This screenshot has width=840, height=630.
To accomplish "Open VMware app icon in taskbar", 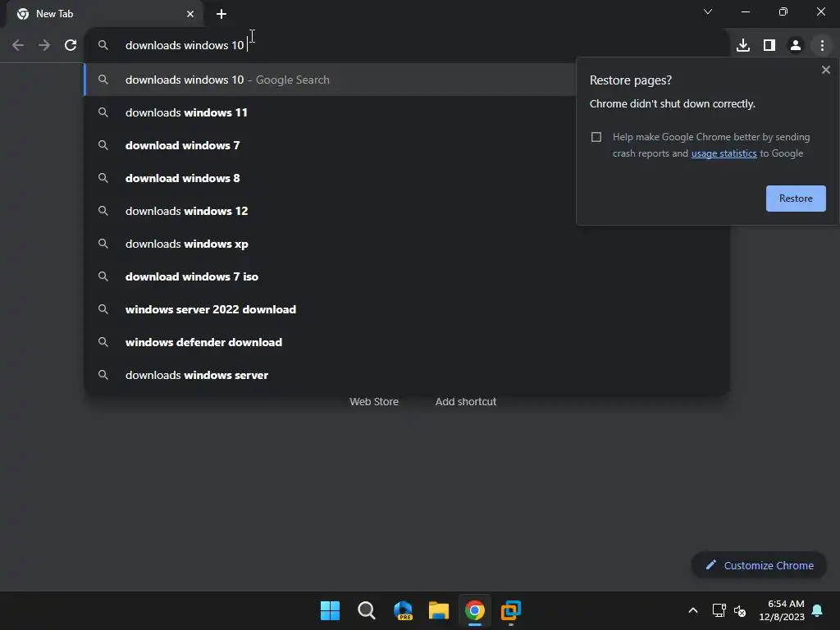I will click(511, 610).
